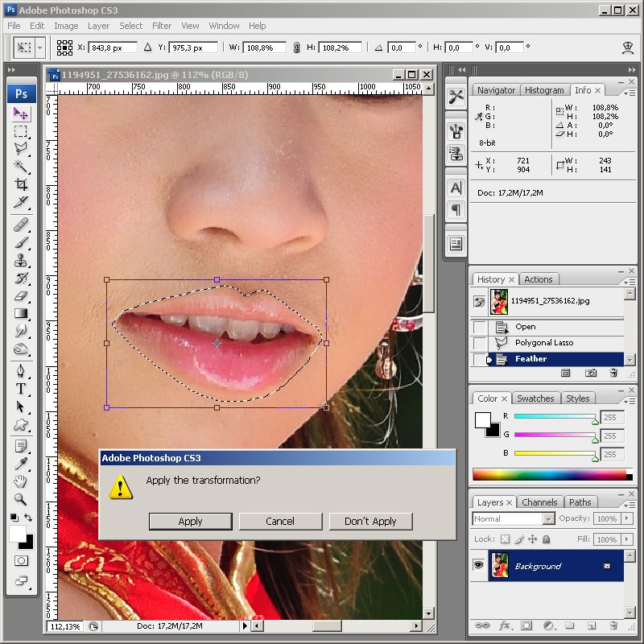Click the Hand tool
The width and height of the screenshot is (644, 644).
pos(21,481)
